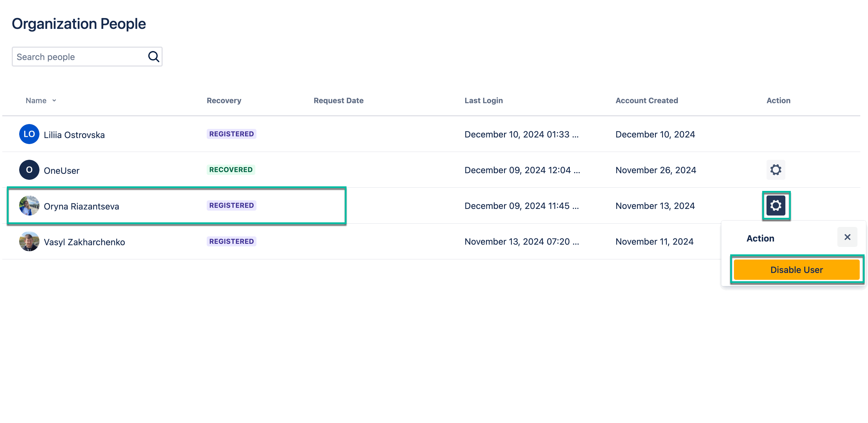
Task: Click the Account Created column header
Action: (x=646, y=100)
